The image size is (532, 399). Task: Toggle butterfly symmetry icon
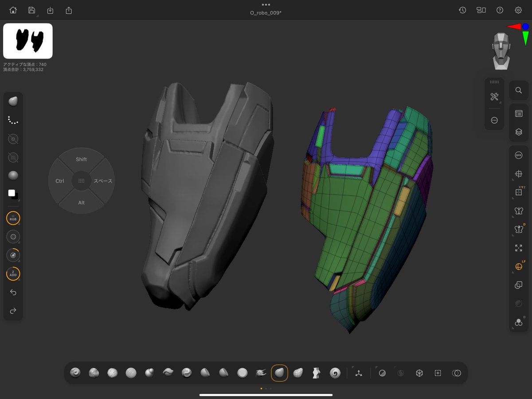tap(518, 211)
